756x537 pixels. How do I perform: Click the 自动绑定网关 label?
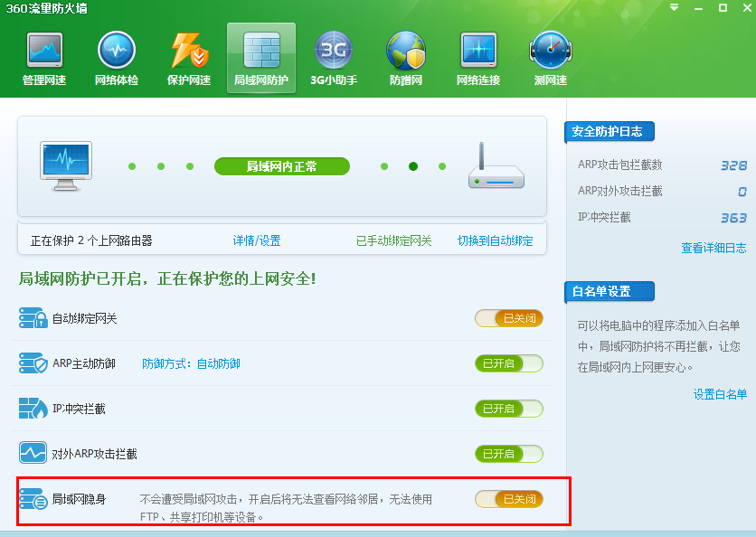(x=84, y=318)
